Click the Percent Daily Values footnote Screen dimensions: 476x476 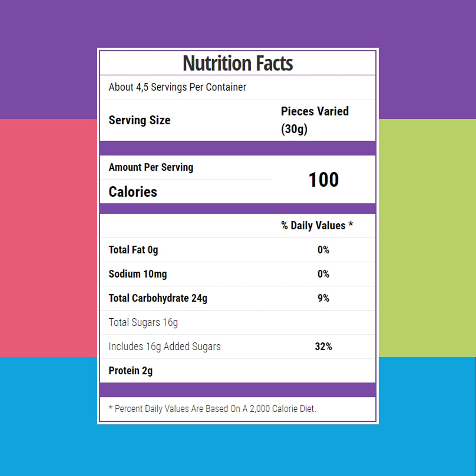(212, 409)
